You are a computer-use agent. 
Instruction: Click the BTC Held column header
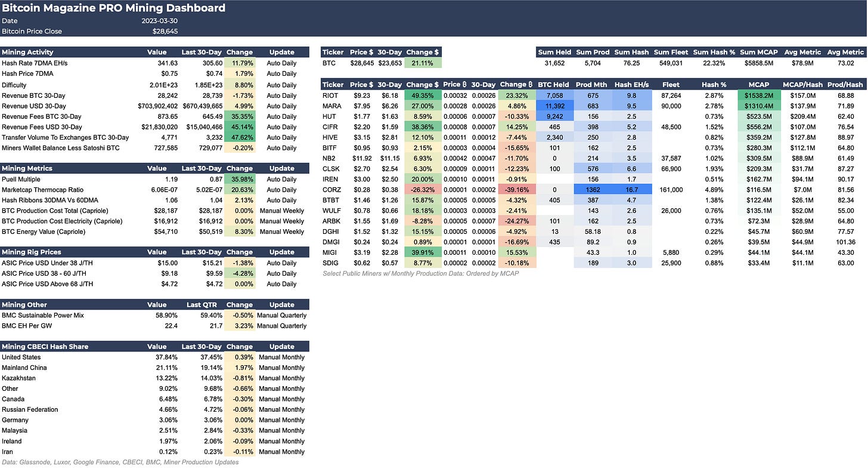554,85
